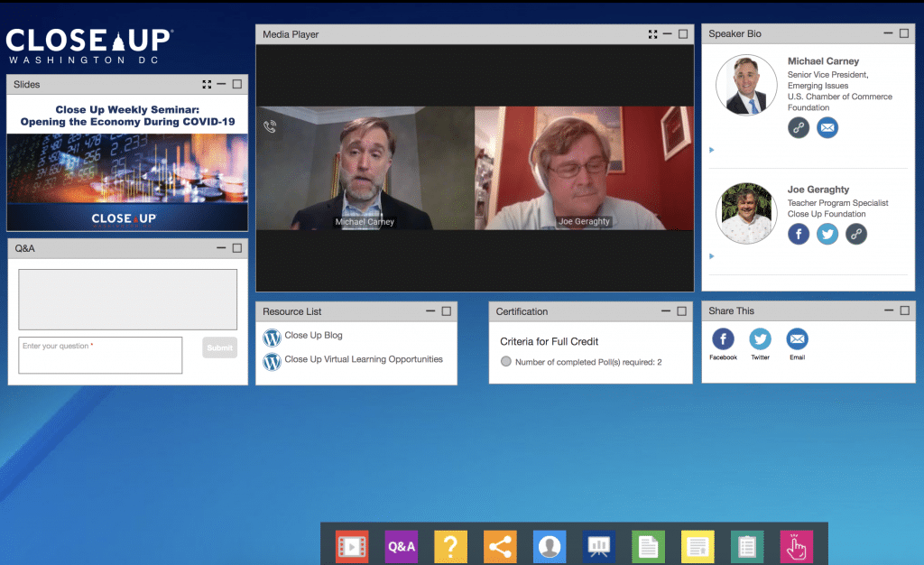The image size is (924, 565).
Task: Open Joe Geraghty's Facebook profile icon
Action: (799, 234)
